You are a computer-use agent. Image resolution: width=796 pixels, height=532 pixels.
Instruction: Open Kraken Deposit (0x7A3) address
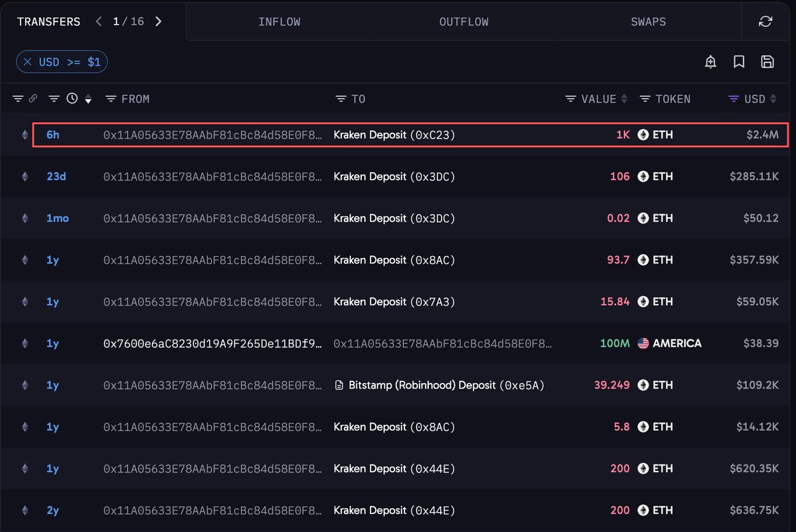pyautogui.click(x=394, y=302)
